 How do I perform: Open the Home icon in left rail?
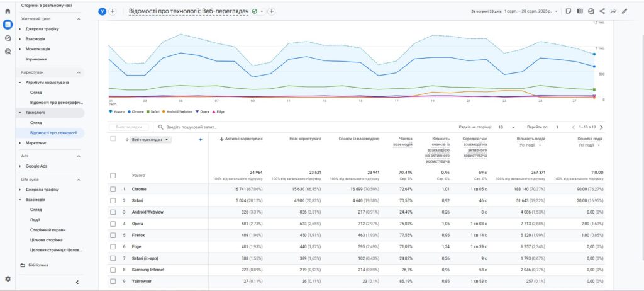(x=8, y=11)
